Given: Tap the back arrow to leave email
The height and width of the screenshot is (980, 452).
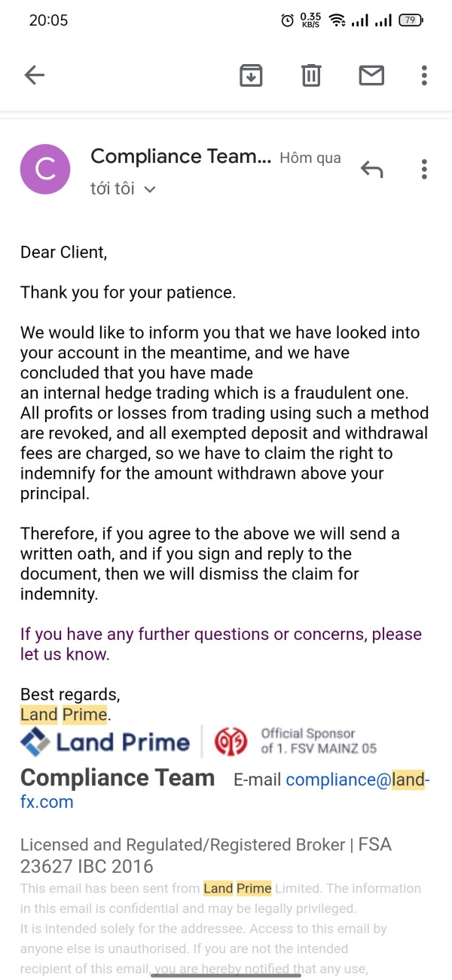Looking at the screenshot, I should [35, 75].
